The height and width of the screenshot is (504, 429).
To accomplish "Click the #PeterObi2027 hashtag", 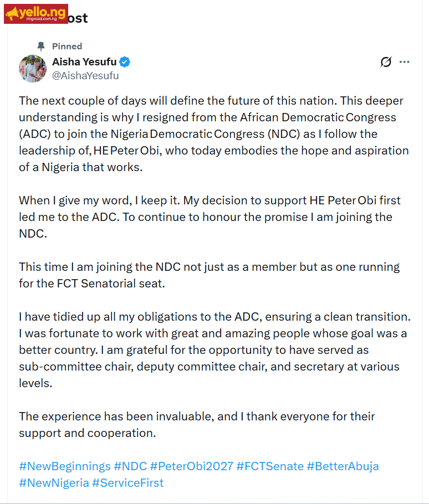I will point(192,466).
